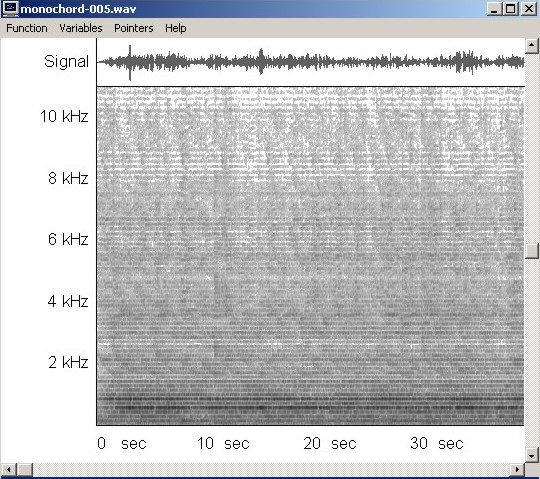Click the horizontal scrollbar right arrow
The width and height of the screenshot is (540, 479).
coord(517,470)
